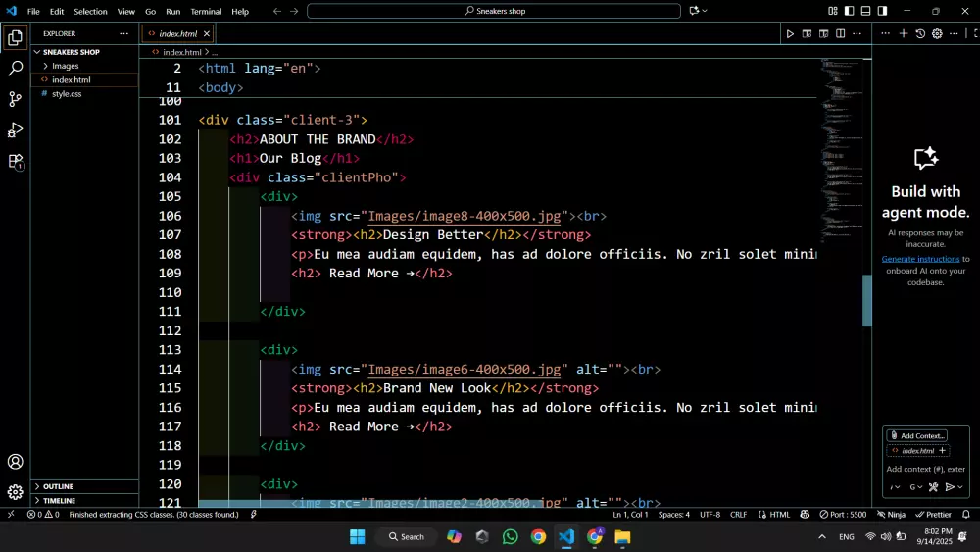980x552 pixels.
Task: Split the editor to the right
Action: point(840,33)
